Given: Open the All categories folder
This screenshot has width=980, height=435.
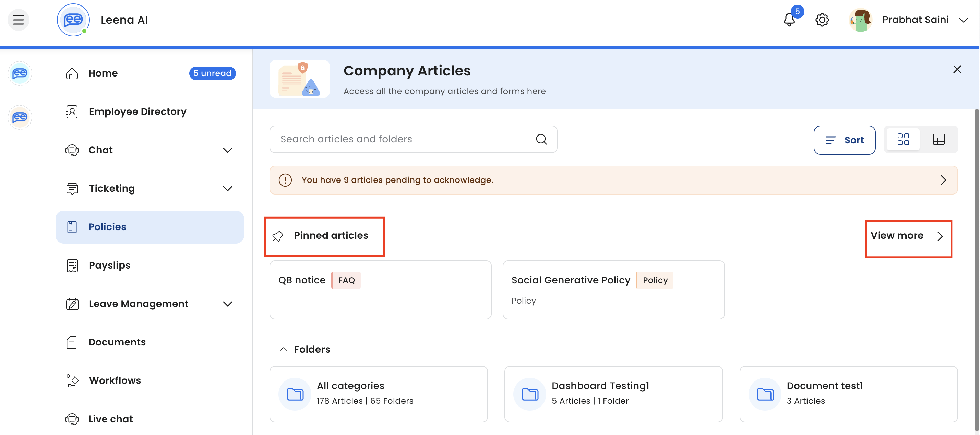Looking at the screenshot, I should pos(378,393).
